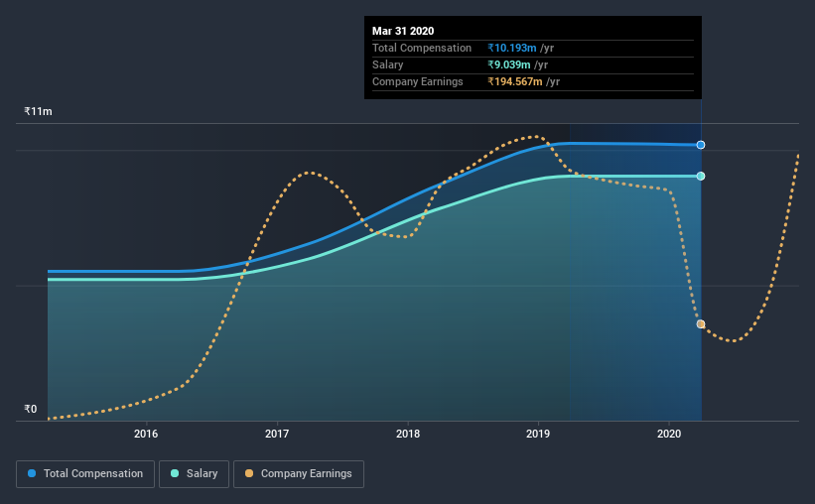Click the Total Compensation row label in tooltip

click(422, 48)
